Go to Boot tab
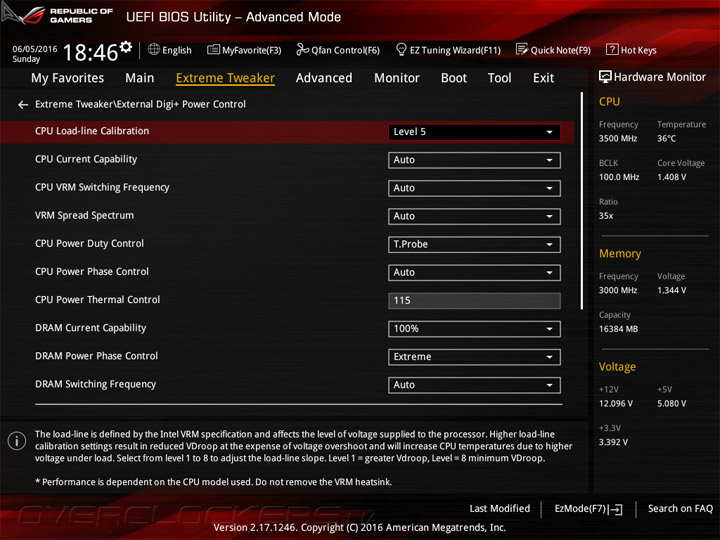The width and height of the screenshot is (720, 540). pos(454,78)
